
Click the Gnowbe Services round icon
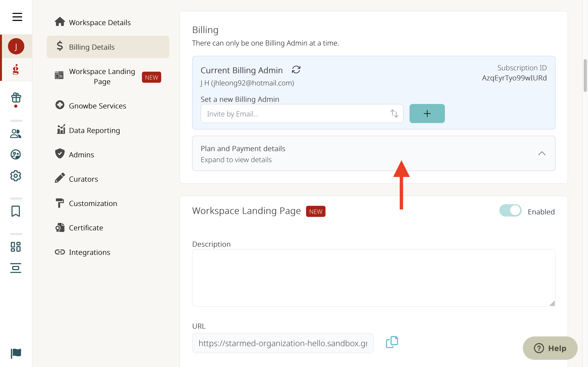coord(60,105)
